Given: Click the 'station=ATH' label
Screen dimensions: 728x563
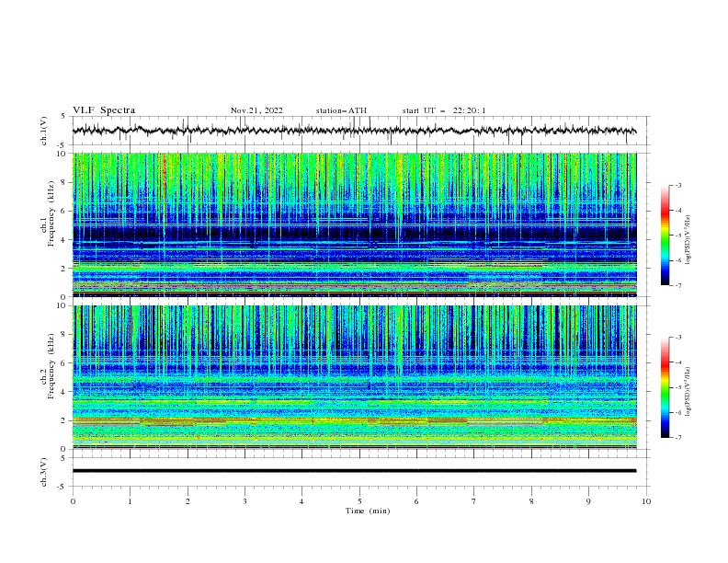Looking at the screenshot, I should click(x=341, y=110).
